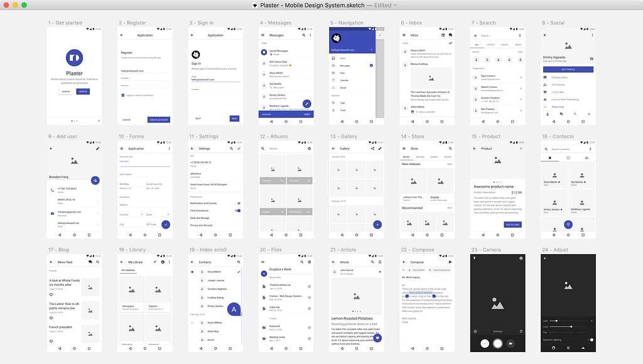Click the chat bubble icon in News feed header
Image resolution: width=643 pixels, height=364 pixels.
click(x=90, y=262)
